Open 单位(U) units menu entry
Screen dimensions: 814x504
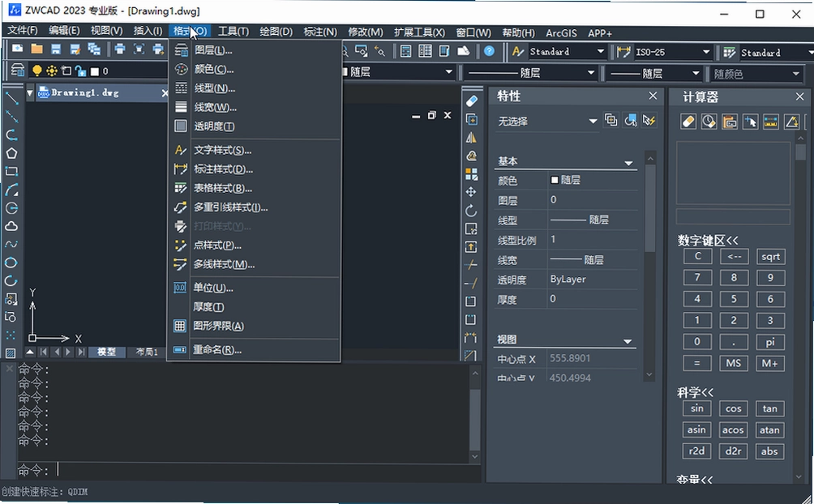[x=255, y=288]
